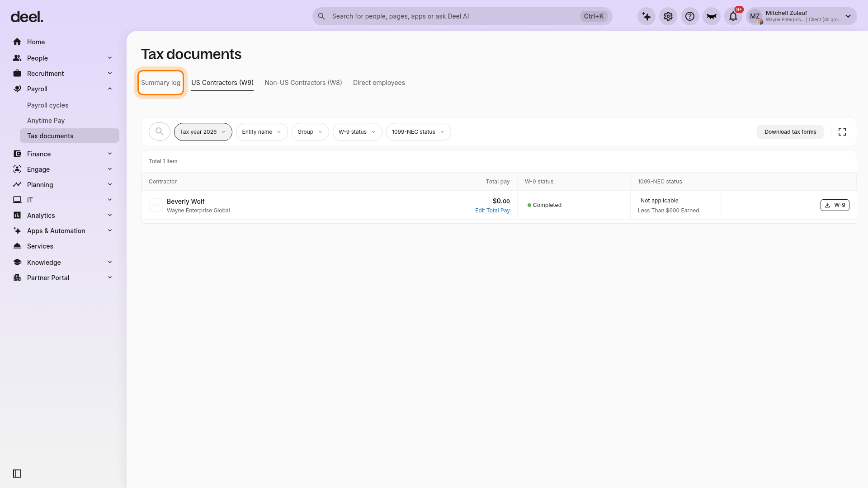Open settings gear in top bar
Viewport: 868px width, 488px height.
coord(668,16)
